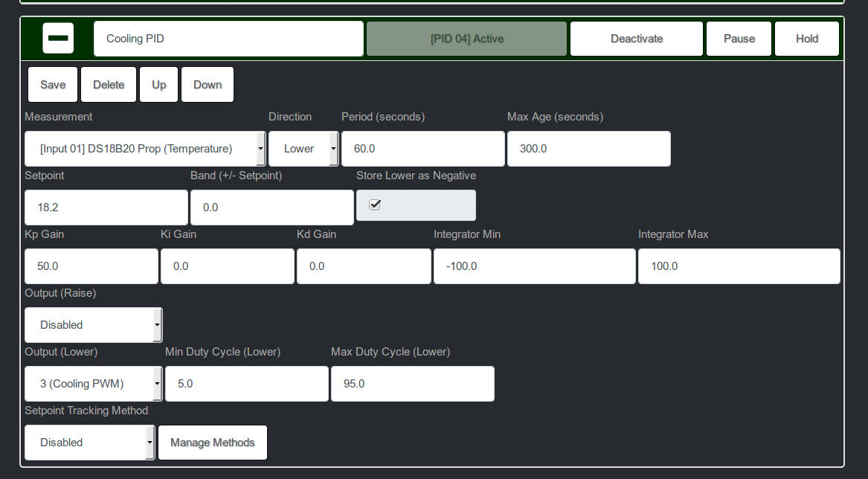This screenshot has height=479, width=868.
Task: Save the PID settings
Action: pyautogui.click(x=53, y=85)
